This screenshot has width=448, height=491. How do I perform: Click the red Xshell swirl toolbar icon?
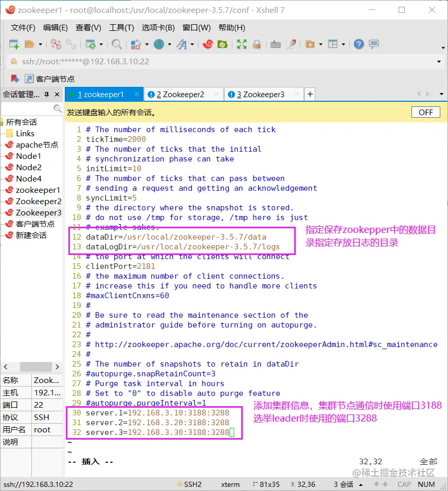coord(207,44)
